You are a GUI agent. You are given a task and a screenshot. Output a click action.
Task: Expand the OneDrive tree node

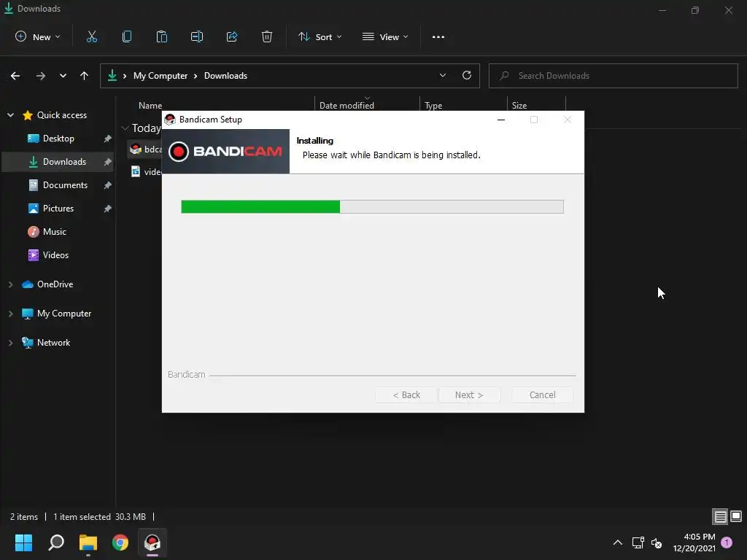click(10, 284)
